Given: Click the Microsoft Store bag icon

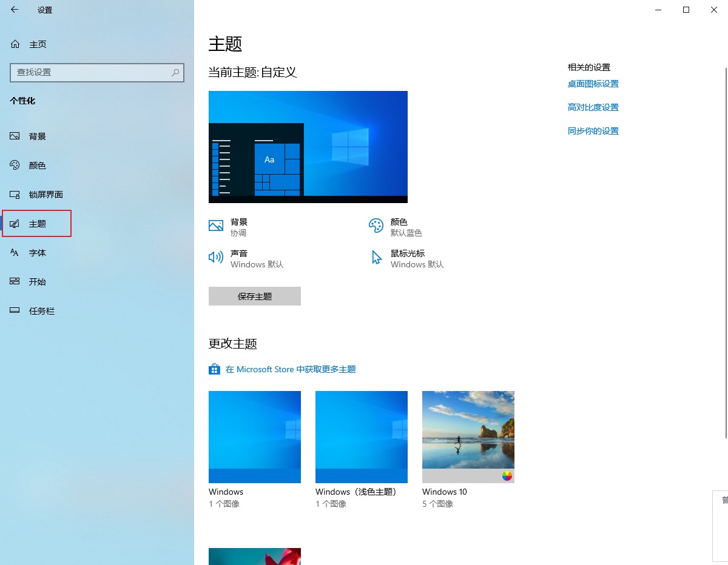Looking at the screenshot, I should click(x=214, y=369).
